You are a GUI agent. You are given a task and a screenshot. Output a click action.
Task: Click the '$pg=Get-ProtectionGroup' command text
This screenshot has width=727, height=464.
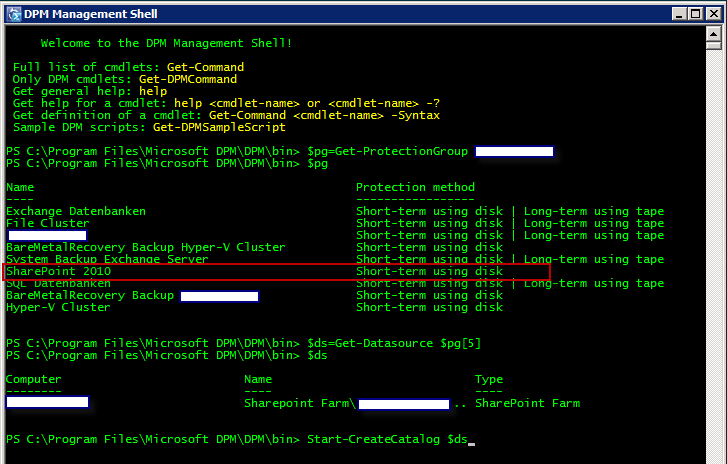click(x=388, y=151)
